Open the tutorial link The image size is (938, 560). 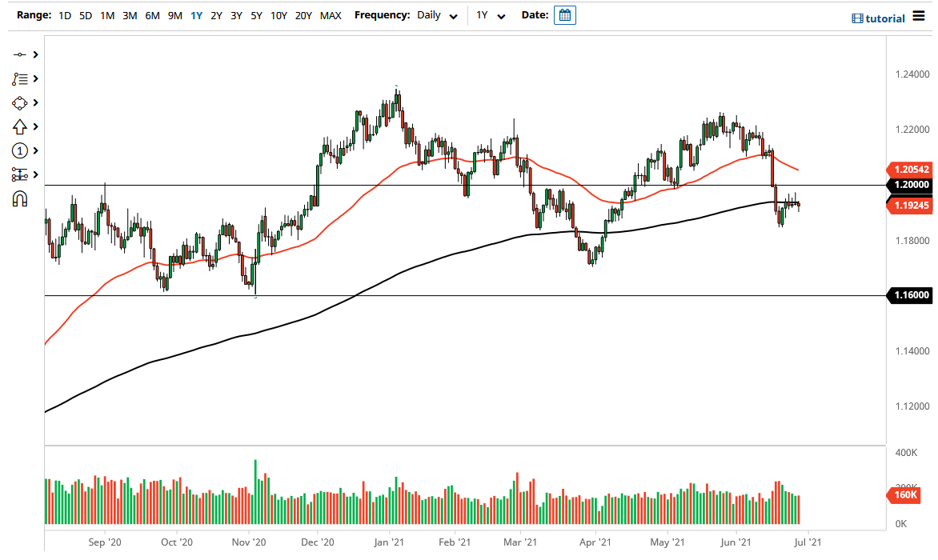point(879,18)
